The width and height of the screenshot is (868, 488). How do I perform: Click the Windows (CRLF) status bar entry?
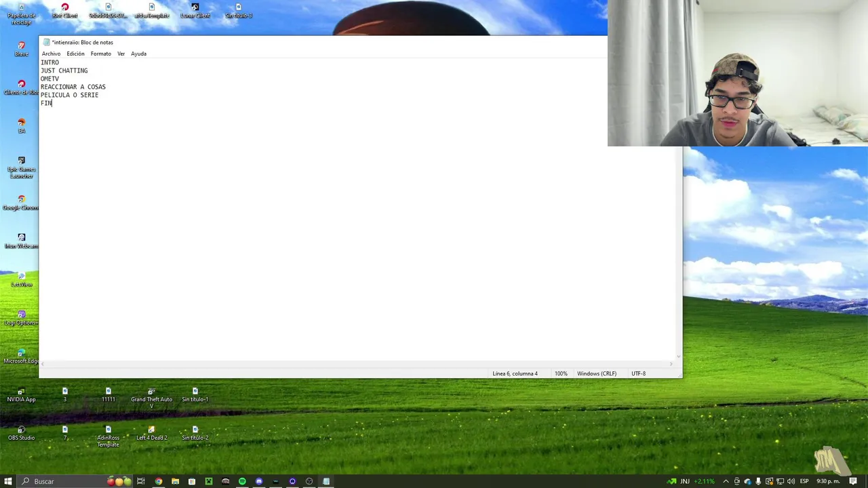coord(597,373)
